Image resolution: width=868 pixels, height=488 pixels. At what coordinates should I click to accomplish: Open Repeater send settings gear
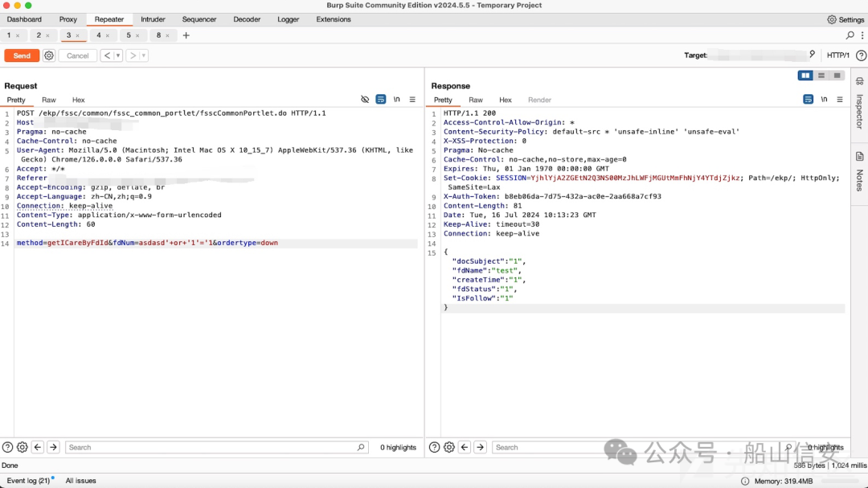point(49,55)
